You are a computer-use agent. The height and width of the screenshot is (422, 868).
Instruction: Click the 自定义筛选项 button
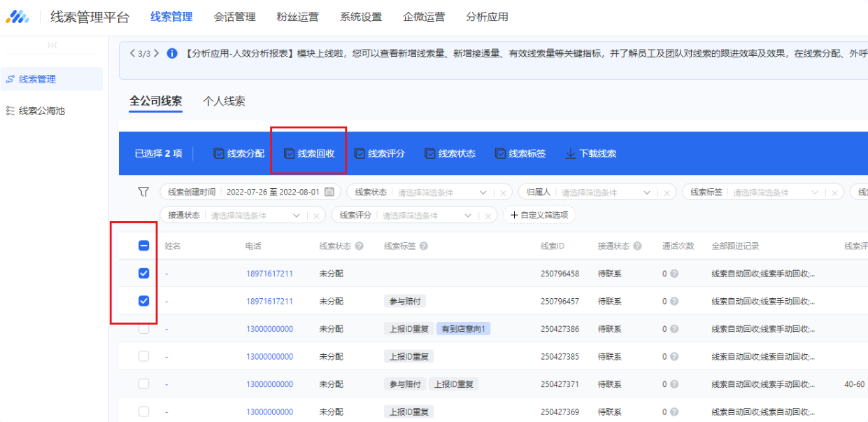pyautogui.click(x=540, y=214)
